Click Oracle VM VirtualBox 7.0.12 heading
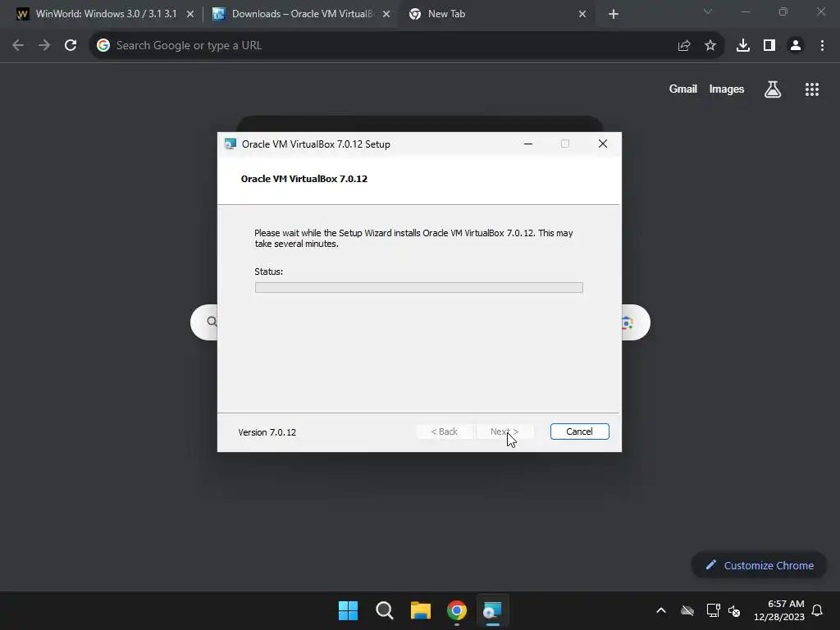The height and width of the screenshot is (630, 840). point(304,179)
